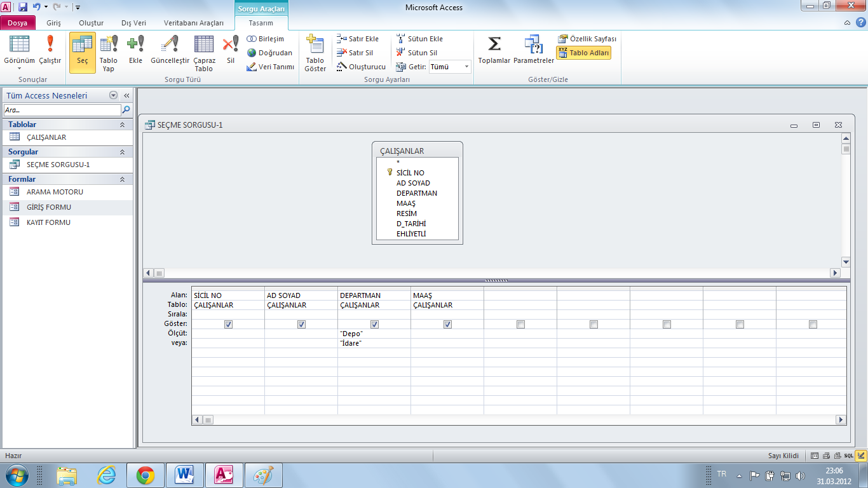Screen dimensions: 868x488
Task: Toggle Tablo Adları table names
Action: tap(583, 53)
